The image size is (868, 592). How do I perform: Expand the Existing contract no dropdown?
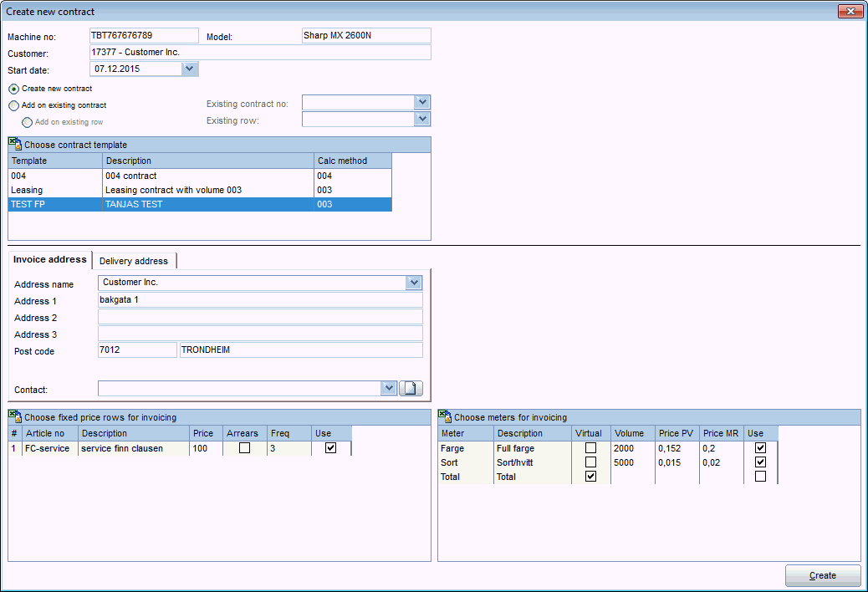[422, 101]
